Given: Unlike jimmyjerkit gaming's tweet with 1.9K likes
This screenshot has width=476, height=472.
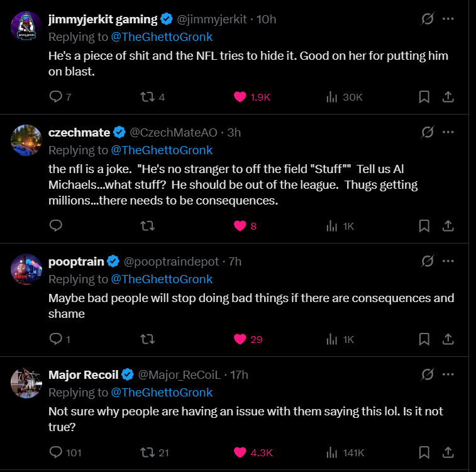Looking at the screenshot, I should point(240,97).
